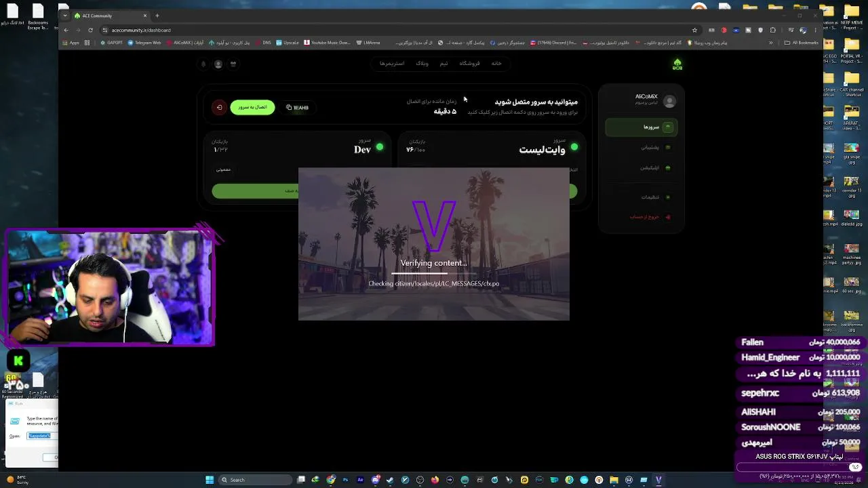Image resolution: width=868 pixels, height=488 pixels.
Task: Copy the 1EAHB connection code
Action: pos(298,107)
